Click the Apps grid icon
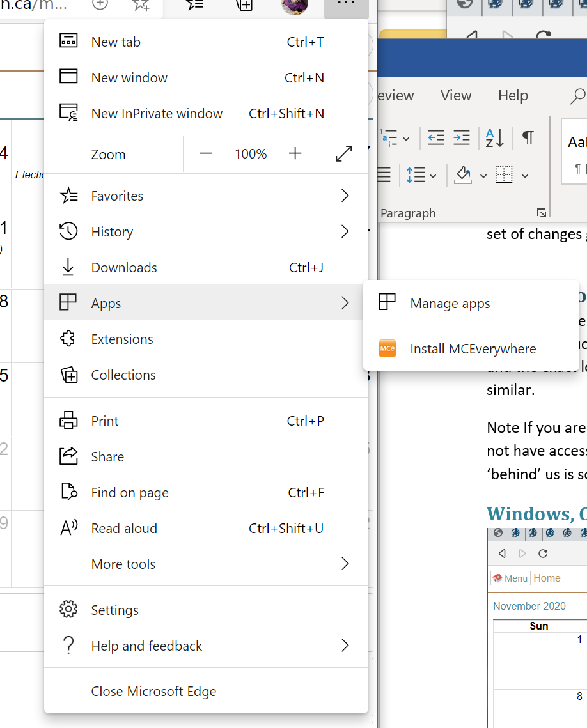 [x=68, y=302]
